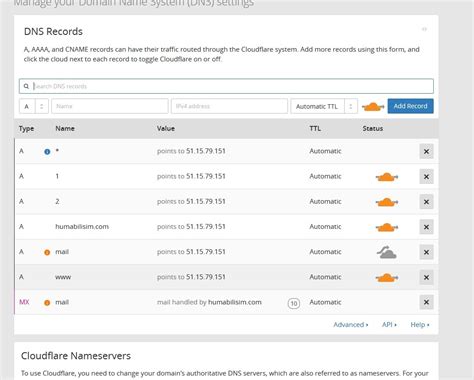
Task: Delete the MX mail record
Action: (x=426, y=302)
